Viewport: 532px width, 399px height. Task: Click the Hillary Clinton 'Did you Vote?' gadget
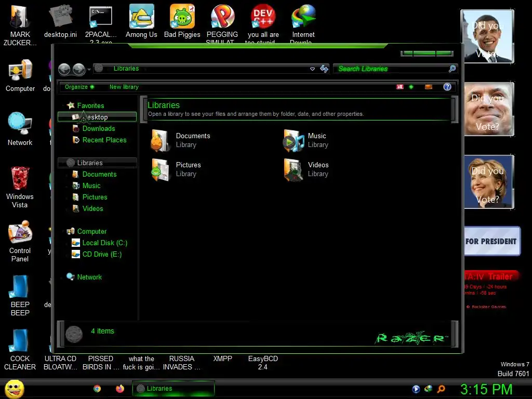point(489,182)
